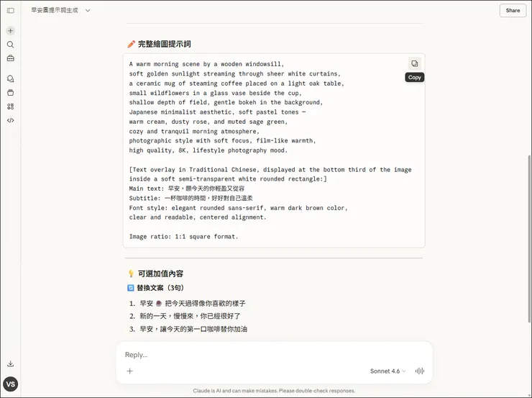Click the download icon in sidebar
Viewport: 532px width, 398px height.
tap(11, 363)
